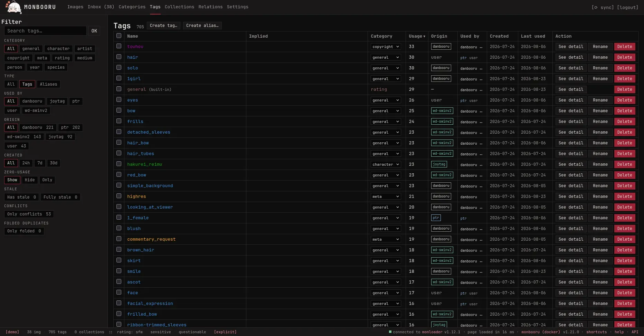
Task: Go to Inbox (38)
Action: click(101, 7)
